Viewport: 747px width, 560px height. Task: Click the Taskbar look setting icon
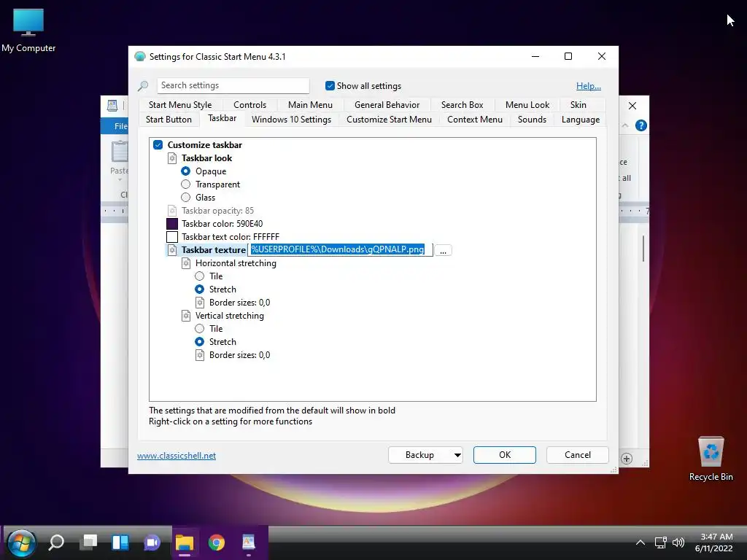tap(172, 158)
